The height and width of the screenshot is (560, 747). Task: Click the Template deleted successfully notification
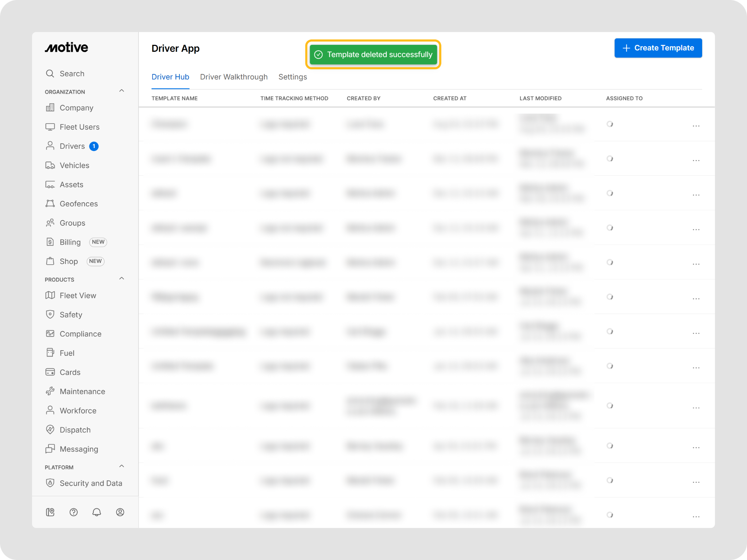click(x=373, y=54)
